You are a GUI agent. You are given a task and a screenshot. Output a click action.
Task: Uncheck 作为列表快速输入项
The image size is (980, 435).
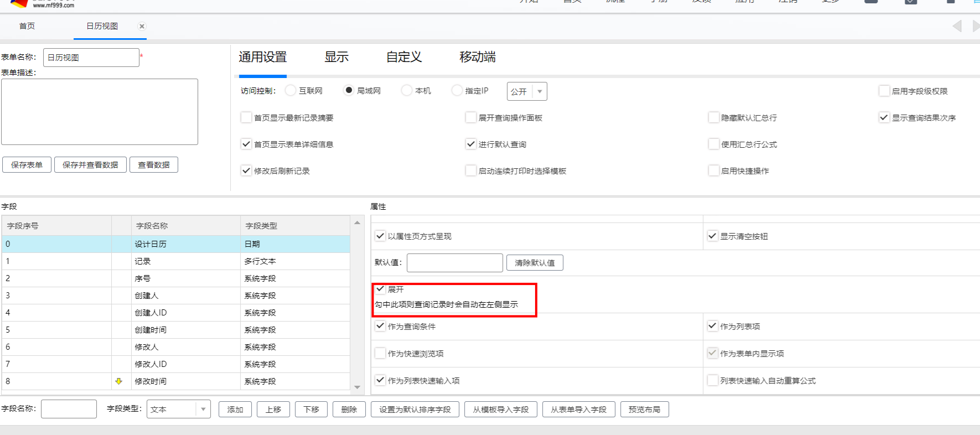[x=380, y=380]
